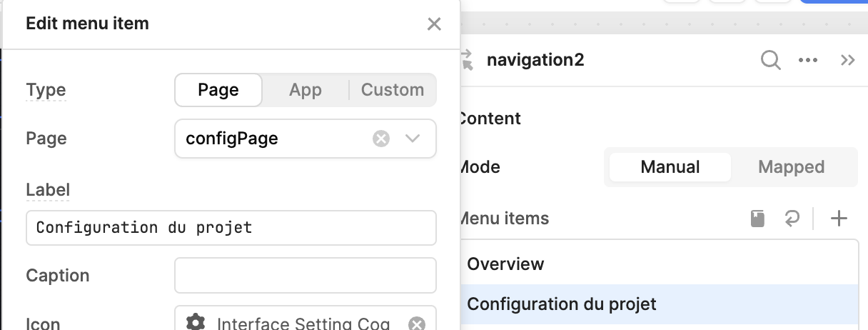
Task: Collapse the inspector panel with double chevron
Action: tap(848, 60)
